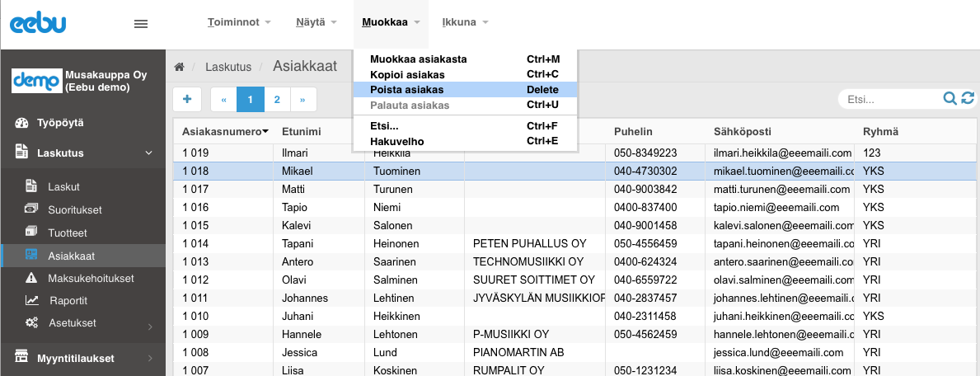This screenshot has width=980, height=376.
Task: Expand the Asetukset submenu arrow
Action: click(150, 326)
